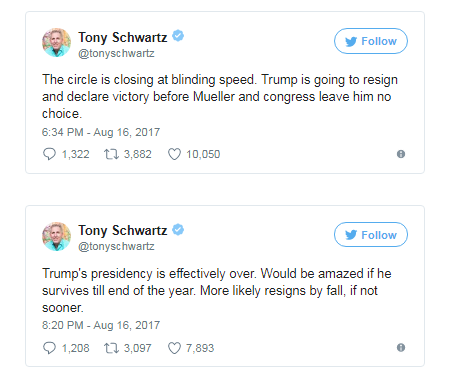Click the retweet icon showing 3,882

(x=111, y=154)
